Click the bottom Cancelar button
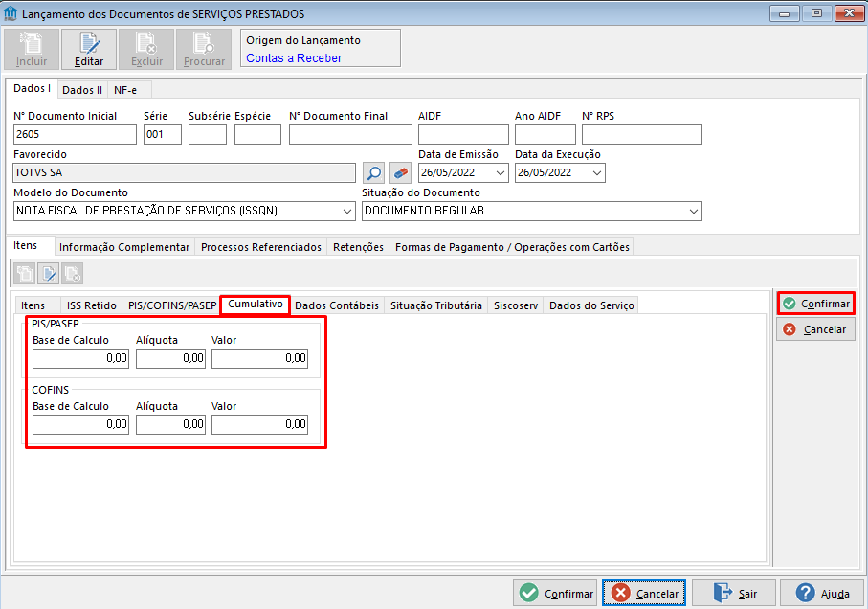 (644, 593)
